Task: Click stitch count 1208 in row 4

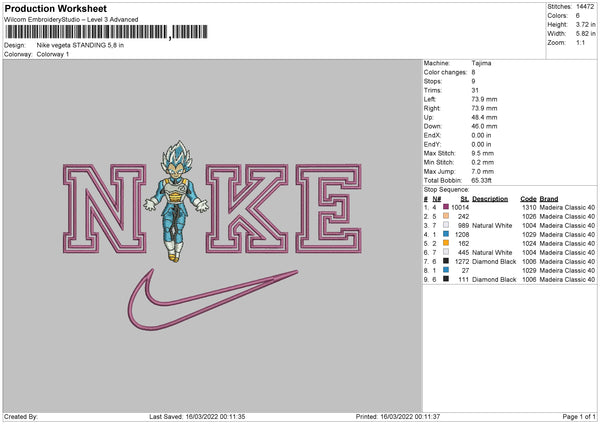Action: 462,235
